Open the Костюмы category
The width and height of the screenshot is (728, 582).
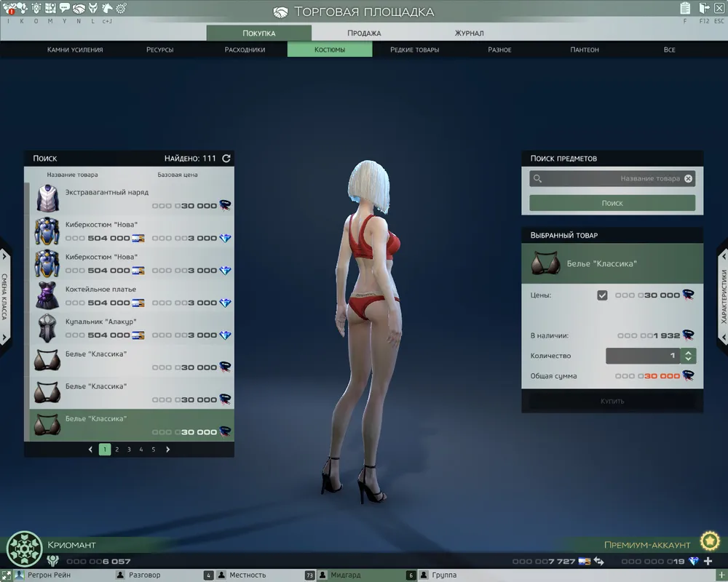[x=330, y=49]
